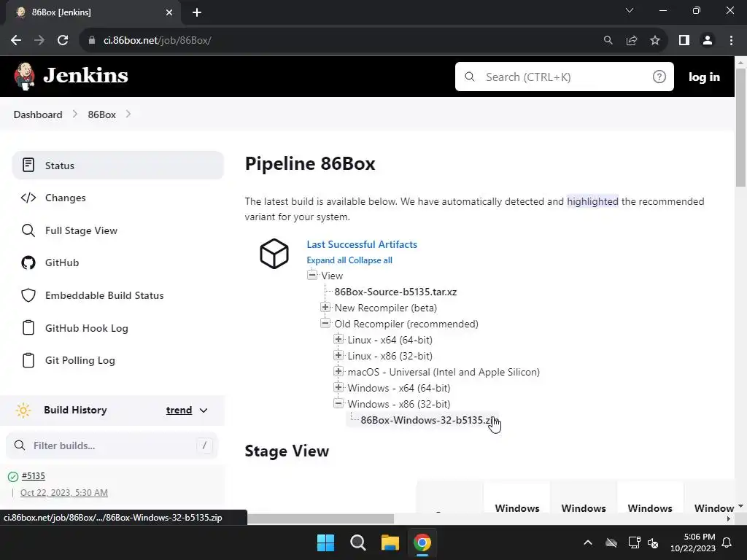Open the Build History trend dropdown chevron
Viewport: 747px width, 560px height.
tap(204, 411)
